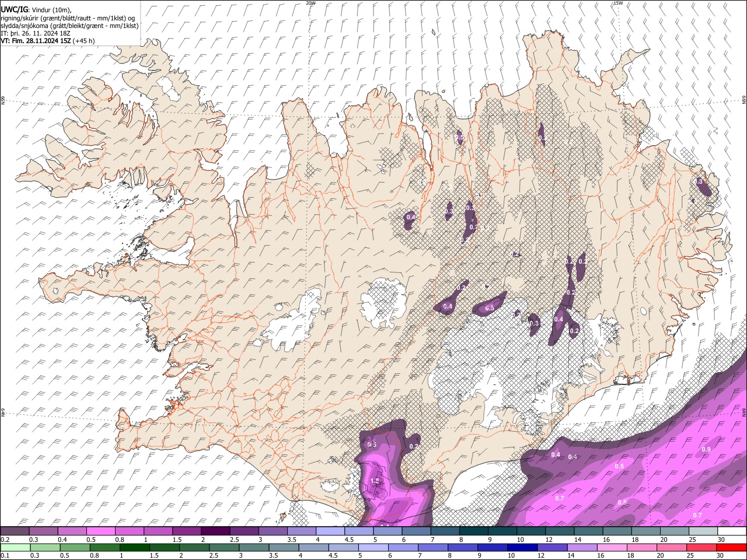Click the '1.5' precipitation value on the map
The image size is (747, 560).
point(375,481)
